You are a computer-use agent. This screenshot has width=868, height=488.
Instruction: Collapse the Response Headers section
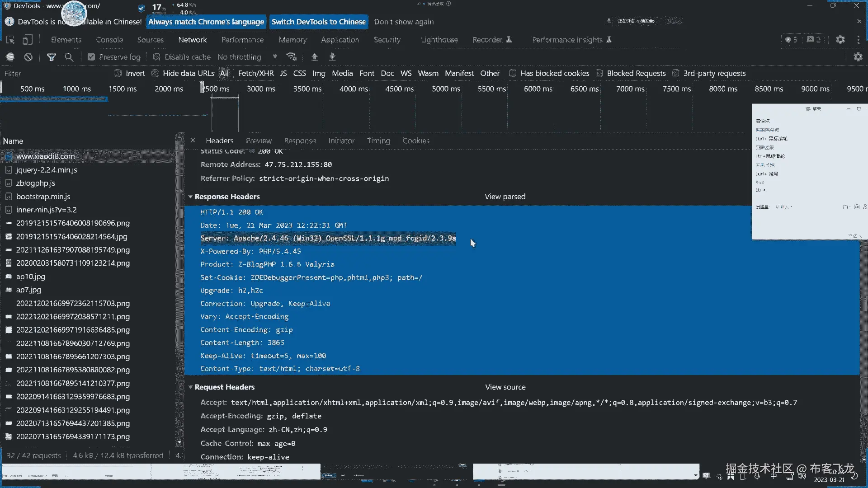tap(190, 197)
